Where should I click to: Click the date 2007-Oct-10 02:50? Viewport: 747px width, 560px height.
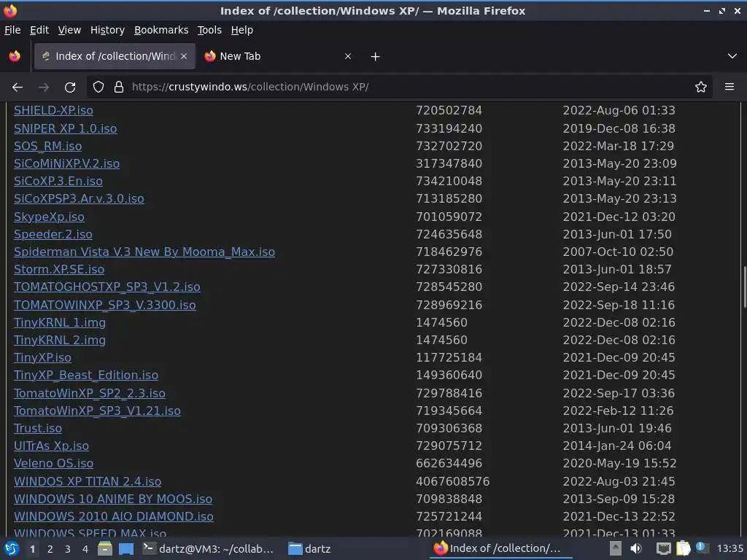618,252
